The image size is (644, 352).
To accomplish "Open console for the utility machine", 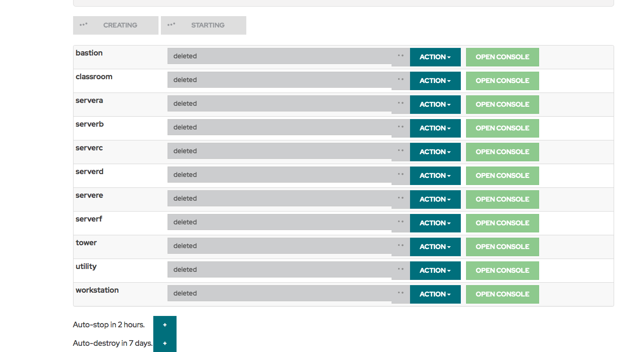I will (502, 270).
